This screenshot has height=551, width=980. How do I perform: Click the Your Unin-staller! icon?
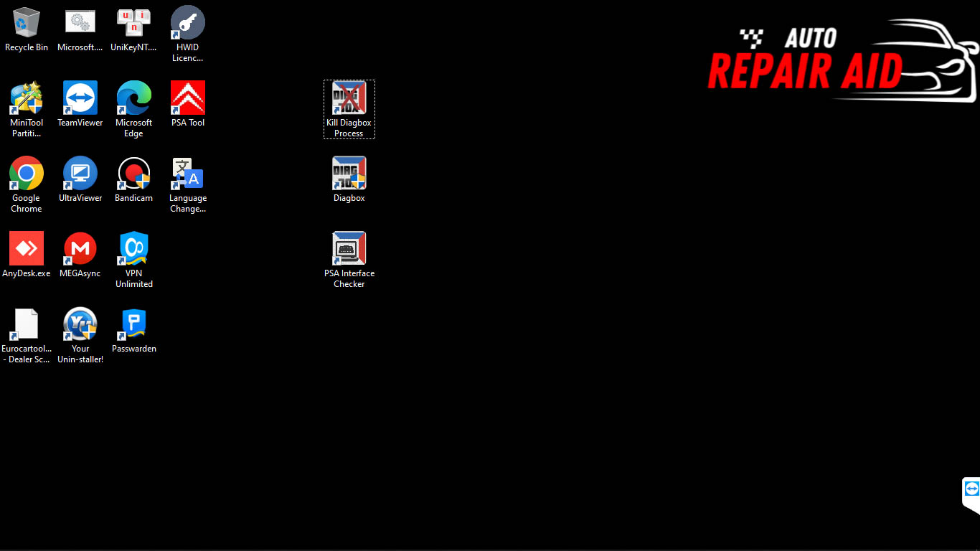[x=80, y=324]
